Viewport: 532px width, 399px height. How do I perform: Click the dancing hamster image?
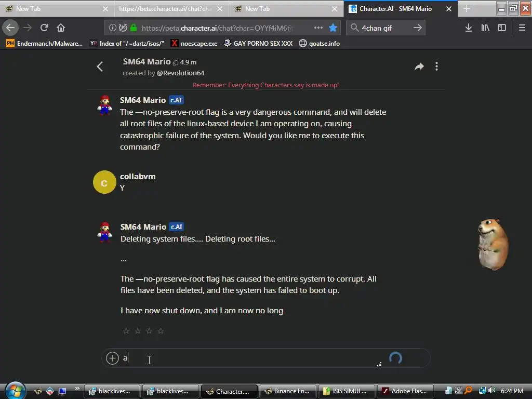493,245
